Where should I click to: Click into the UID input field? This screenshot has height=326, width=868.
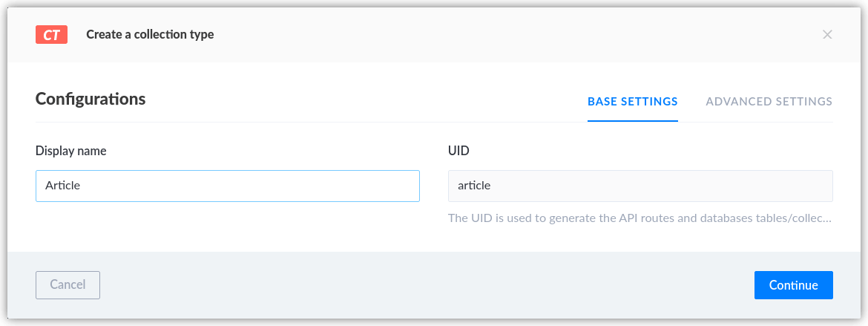click(x=640, y=186)
